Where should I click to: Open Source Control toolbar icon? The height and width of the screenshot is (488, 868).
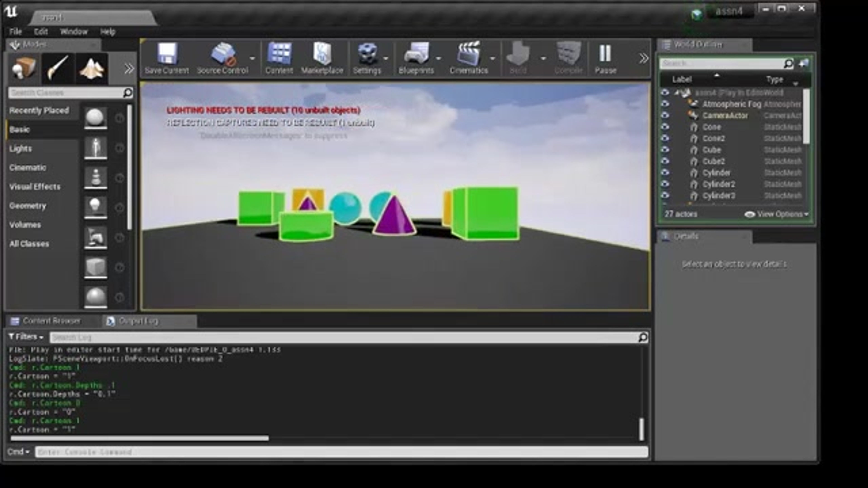point(223,54)
